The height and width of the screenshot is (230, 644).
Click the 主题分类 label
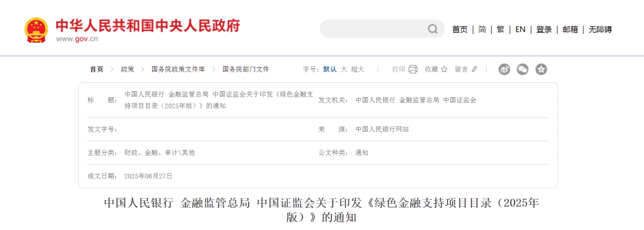coord(103,153)
